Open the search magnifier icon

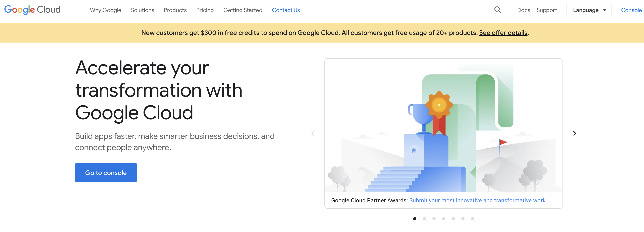point(497,10)
